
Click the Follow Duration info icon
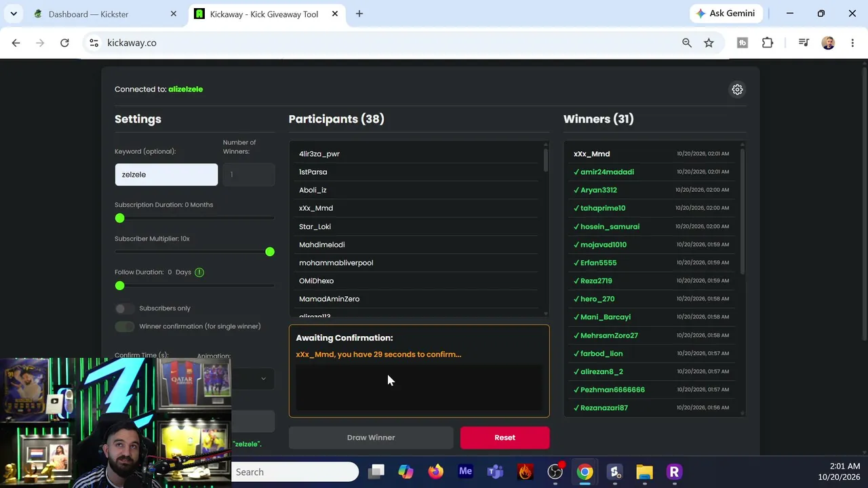(x=199, y=272)
